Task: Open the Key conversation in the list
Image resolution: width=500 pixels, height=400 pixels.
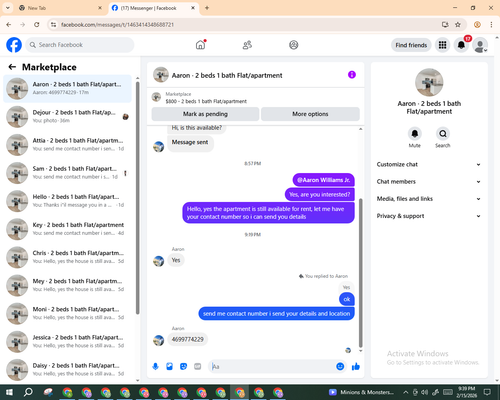Action: click(x=68, y=229)
